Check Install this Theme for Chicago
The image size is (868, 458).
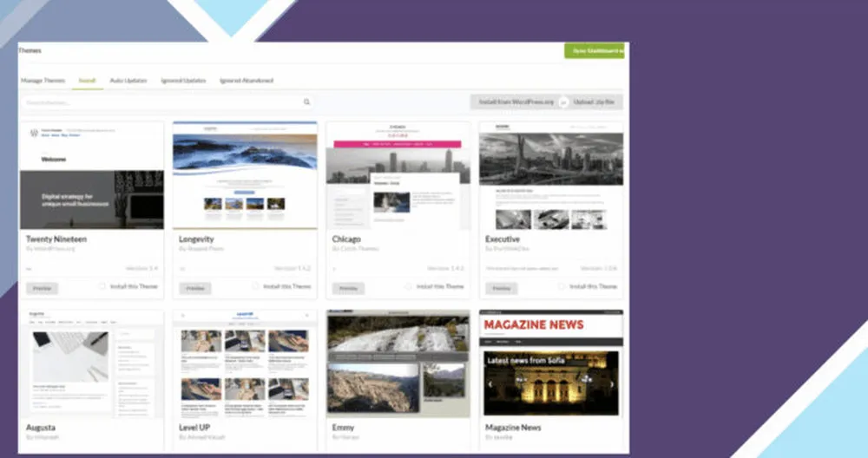pyautogui.click(x=409, y=286)
